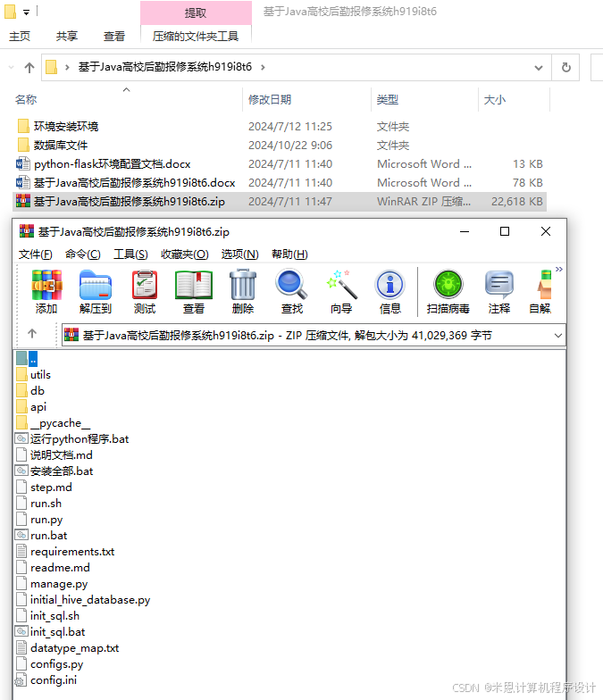Select the api folder in archive
The image size is (603, 700).
point(31,407)
